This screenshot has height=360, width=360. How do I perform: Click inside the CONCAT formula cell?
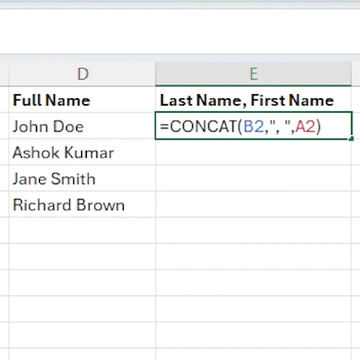point(253,126)
